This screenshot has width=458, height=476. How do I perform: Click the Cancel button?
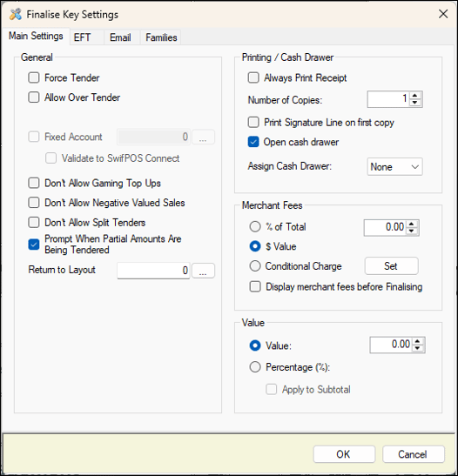[x=414, y=454]
